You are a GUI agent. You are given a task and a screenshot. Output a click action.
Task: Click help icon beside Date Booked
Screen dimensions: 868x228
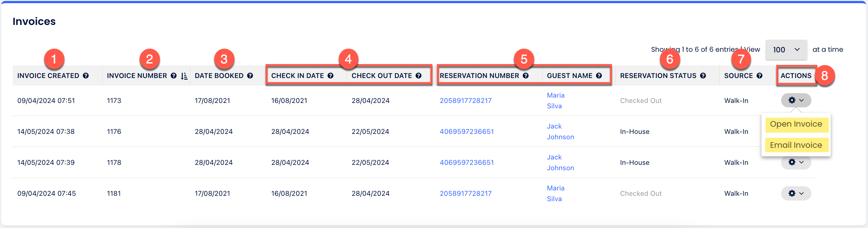coord(250,76)
